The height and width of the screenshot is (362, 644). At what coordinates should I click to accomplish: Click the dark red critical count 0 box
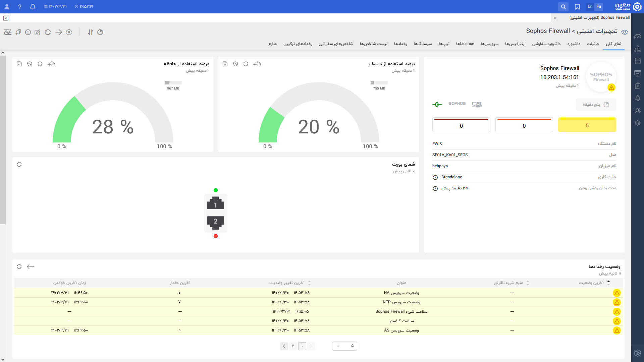pyautogui.click(x=461, y=125)
